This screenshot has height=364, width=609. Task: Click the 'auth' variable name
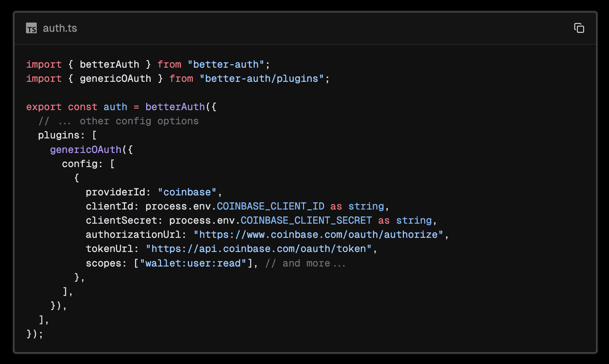[x=115, y=107]
